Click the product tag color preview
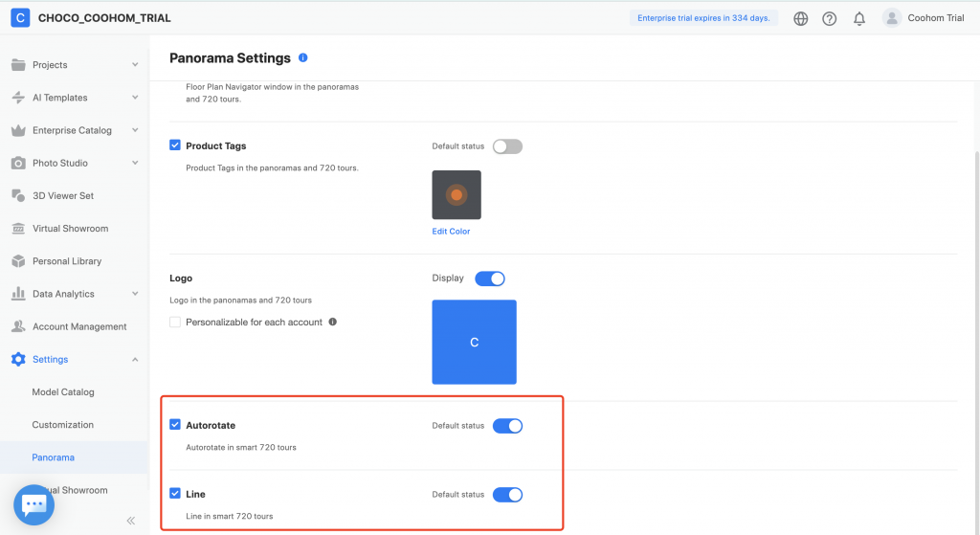The image size is (980, 535). (x=457, y=195)
